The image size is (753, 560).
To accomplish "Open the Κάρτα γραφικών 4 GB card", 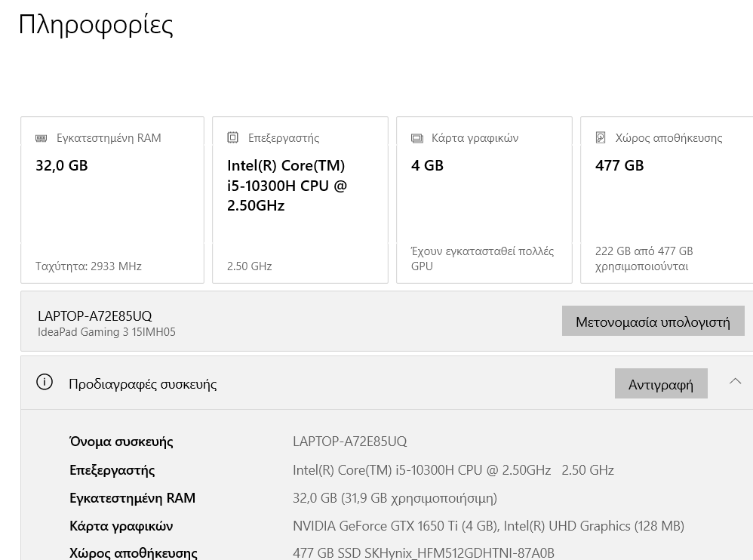I will coord(484,200).
